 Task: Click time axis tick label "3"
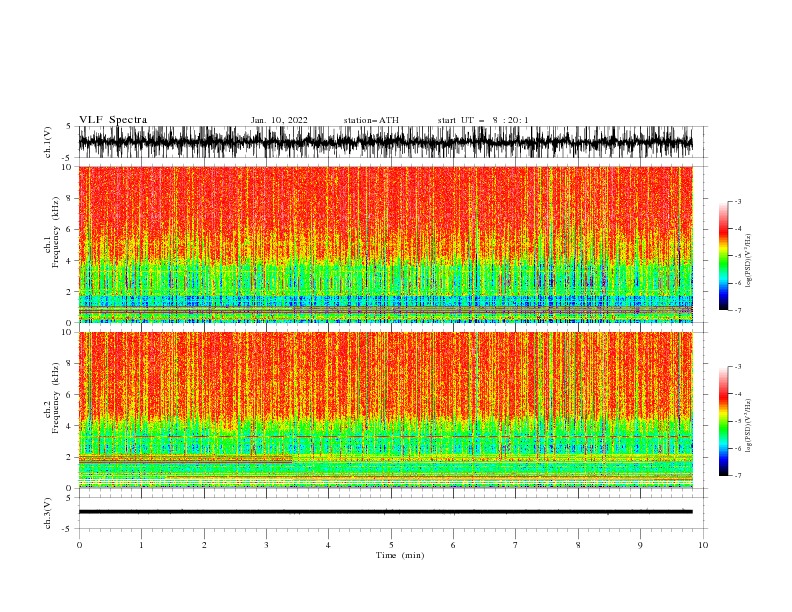[x=266, y=545]
